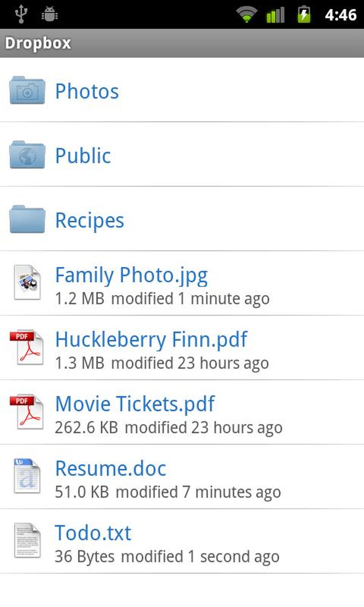Open the Huckleberry Finn.pdf file name
This screenshot has height=607, width=364.
(151, 339)
